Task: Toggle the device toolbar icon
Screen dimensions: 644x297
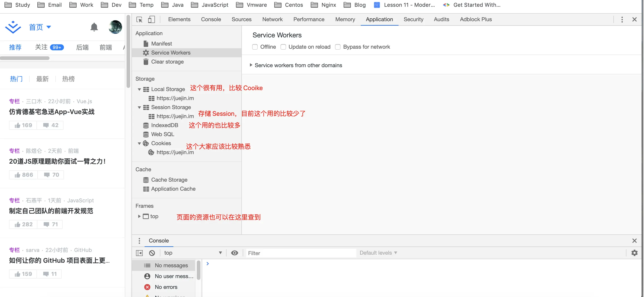Action: [x=151, y=20]
